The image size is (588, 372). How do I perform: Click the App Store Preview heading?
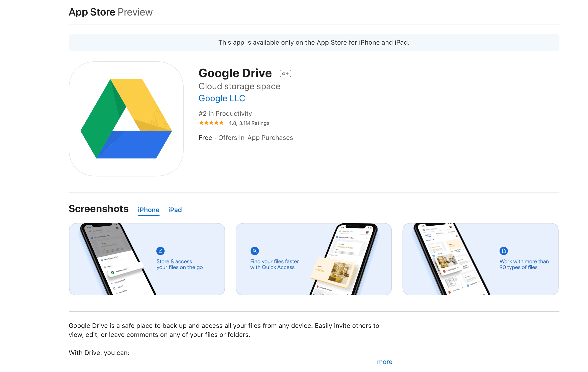click(x=111, y=12)
